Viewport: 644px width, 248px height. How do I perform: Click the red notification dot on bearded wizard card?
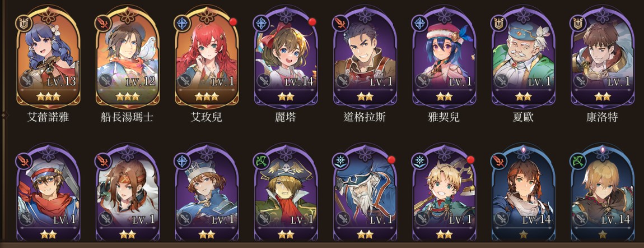[391, 159]
